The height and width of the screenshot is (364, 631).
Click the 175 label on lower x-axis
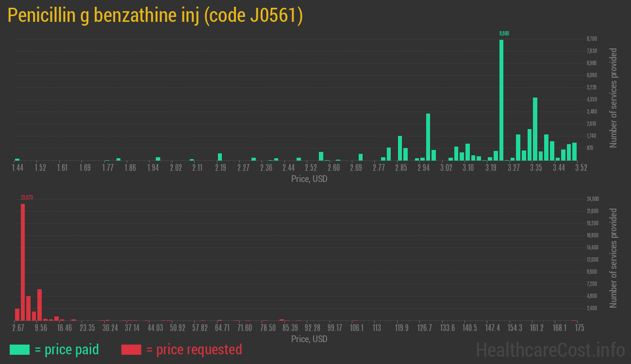click(579, 328)
